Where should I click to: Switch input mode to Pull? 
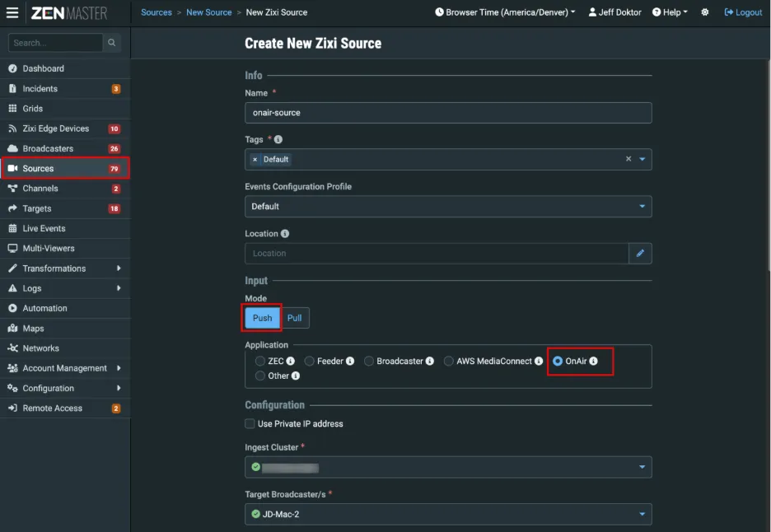295,318
